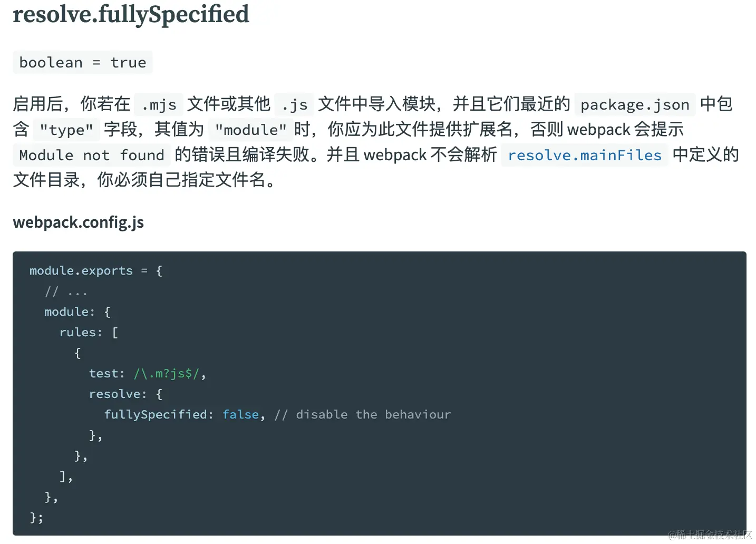Click the Module not found inline code
Image resolution: width=756 pixels, height=544 pixels.
pos(92,155)
